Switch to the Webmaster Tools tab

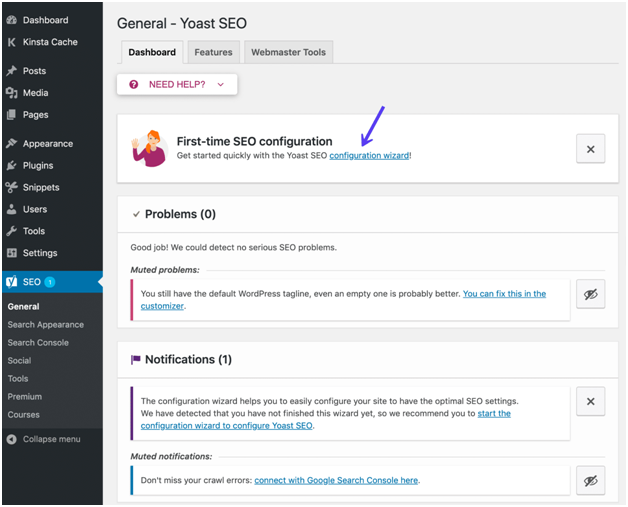pos(288,52)
